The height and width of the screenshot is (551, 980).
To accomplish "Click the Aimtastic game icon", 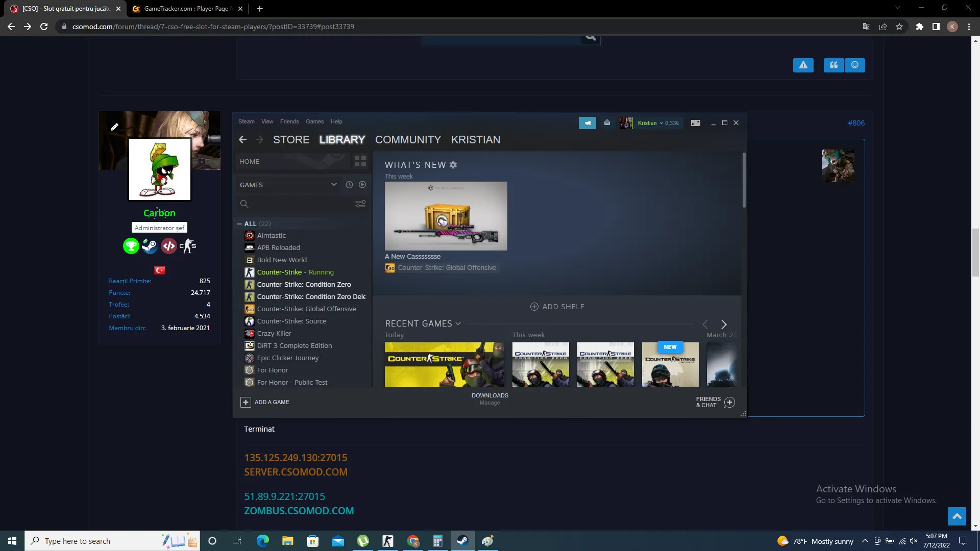I will pyautogui.click(x=250, y=236).
